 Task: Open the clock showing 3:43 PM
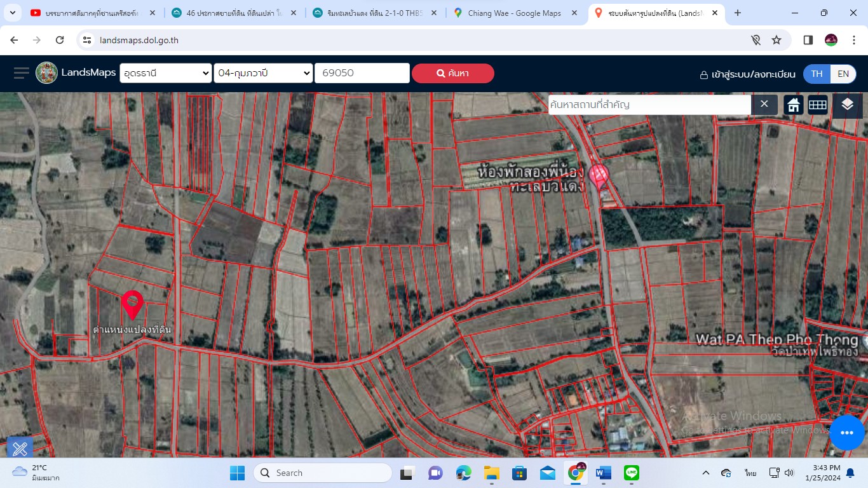(x=822, y=473)
